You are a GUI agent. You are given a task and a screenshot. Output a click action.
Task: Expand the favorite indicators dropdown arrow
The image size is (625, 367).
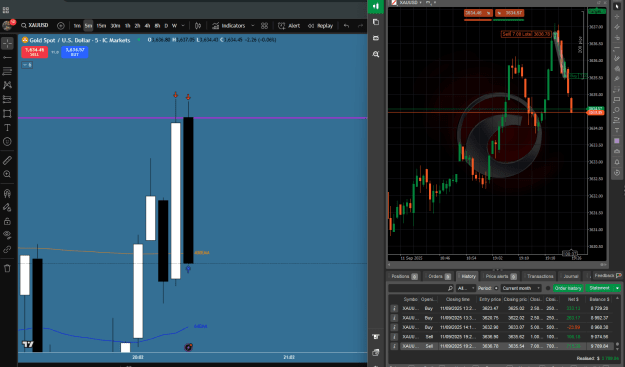pyautogui.click(x=252, y=26)
